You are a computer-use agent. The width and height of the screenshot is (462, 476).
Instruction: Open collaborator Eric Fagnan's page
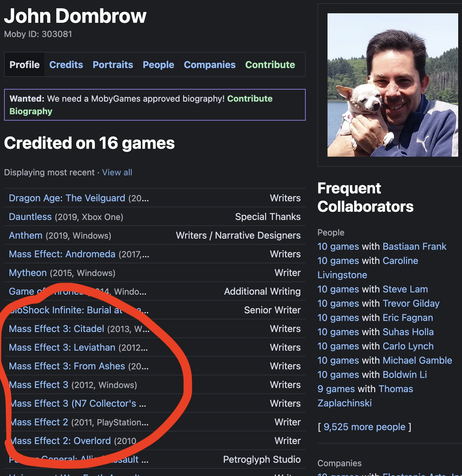click(408, 318)
